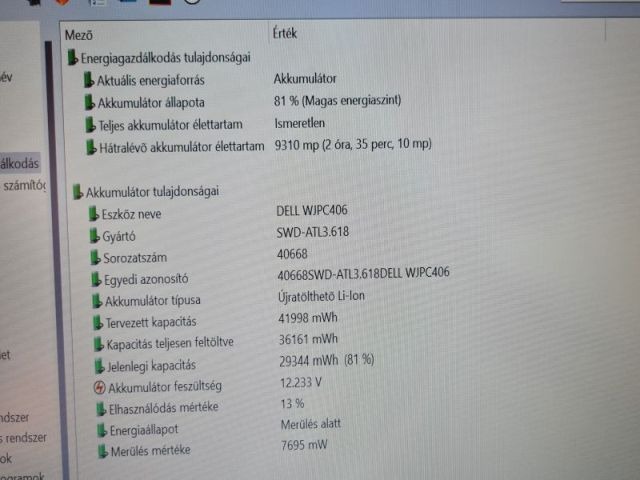Click the icon next to 'Eszköz neve'
Screen dimensions: 640x480
(x=94, y=213)
